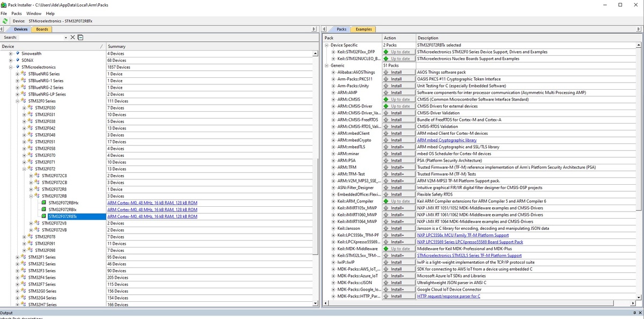Open the search history dropdown arrow

(x=66, y=37)
